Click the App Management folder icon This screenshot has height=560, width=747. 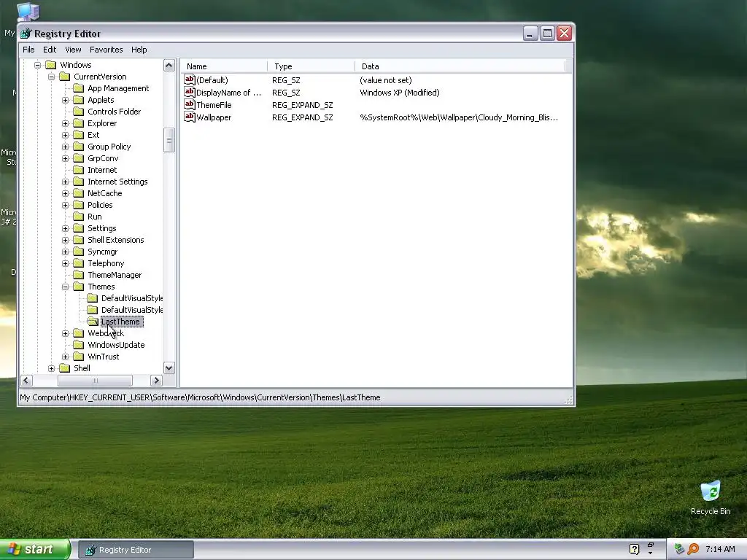tap(78, 88)
